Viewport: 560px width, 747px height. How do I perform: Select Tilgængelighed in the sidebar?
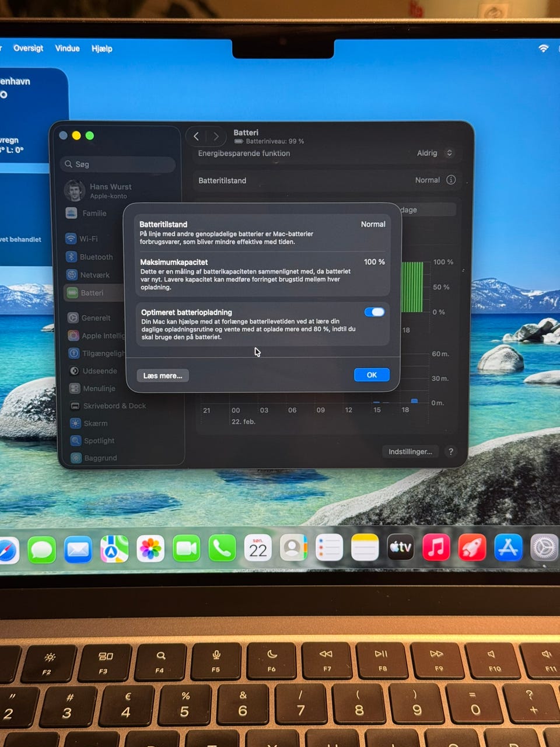pyautogui.click(x=96, y=353)
